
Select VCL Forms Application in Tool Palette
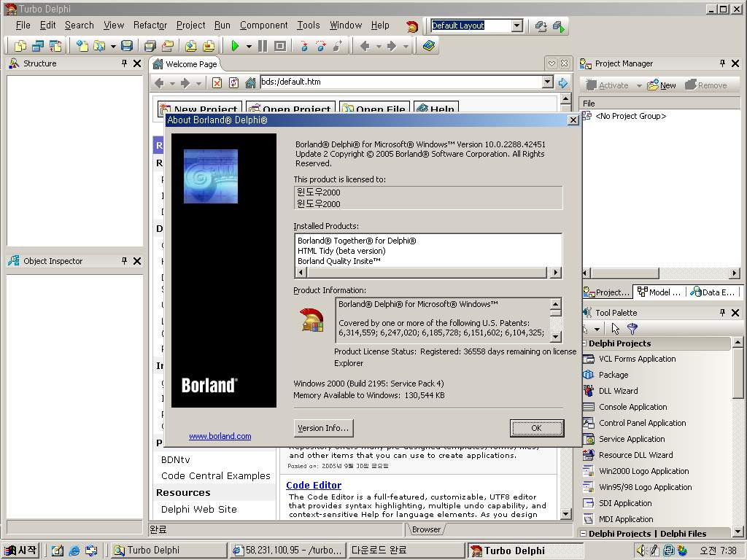(x=637, y=359)
